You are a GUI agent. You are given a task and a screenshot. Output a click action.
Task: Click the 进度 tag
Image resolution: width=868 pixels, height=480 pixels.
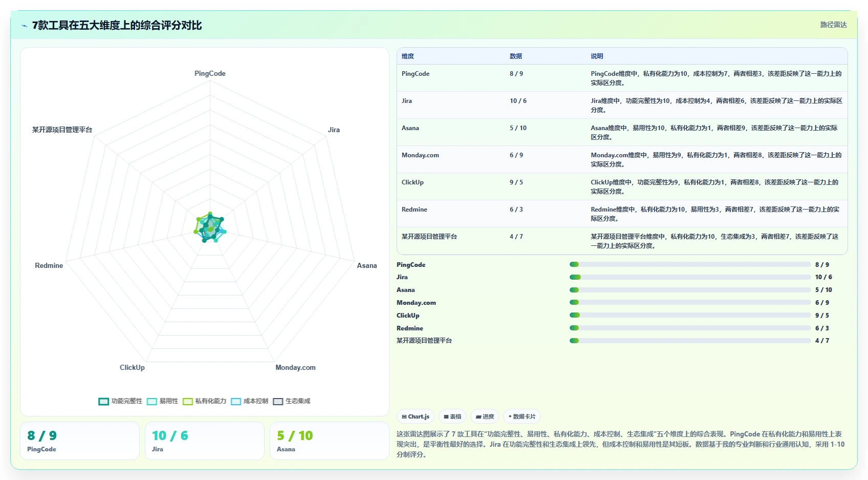click(485, 416)
